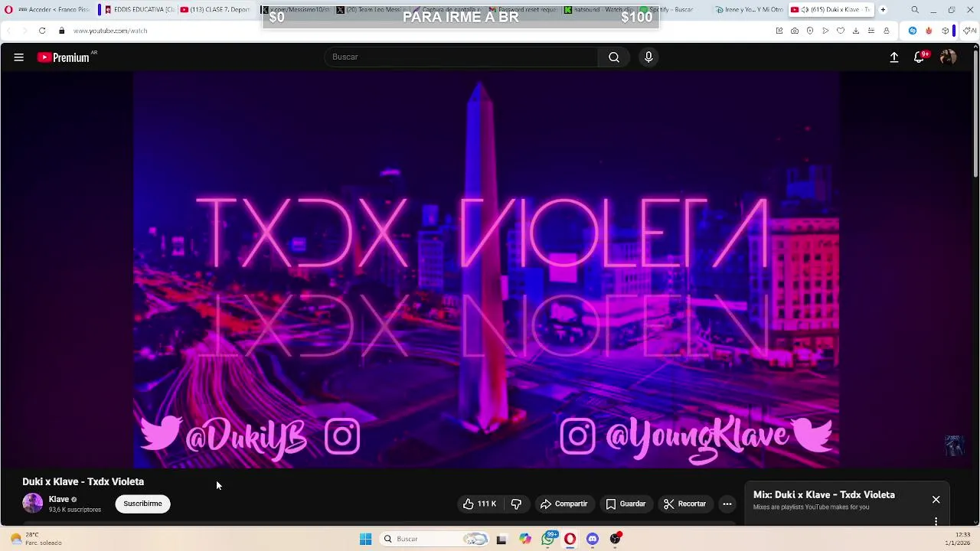Open Windows Start menu
The height and width of the screenshot is (551, 980).
click(366, 539)
